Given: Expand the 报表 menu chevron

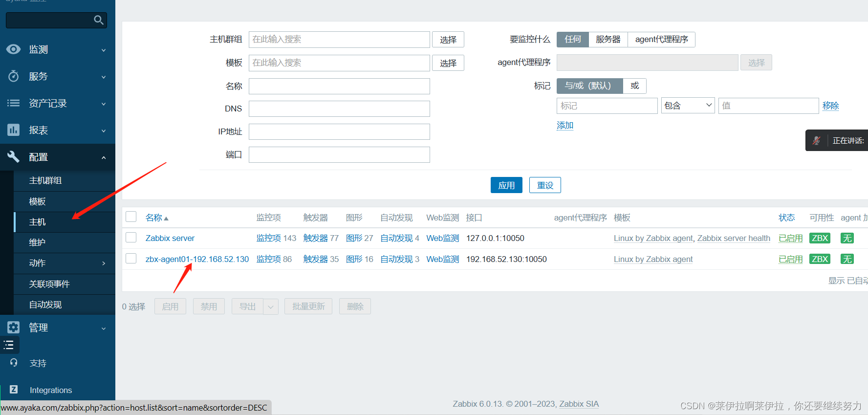Looking at the screenshot, I should (104, 131).
